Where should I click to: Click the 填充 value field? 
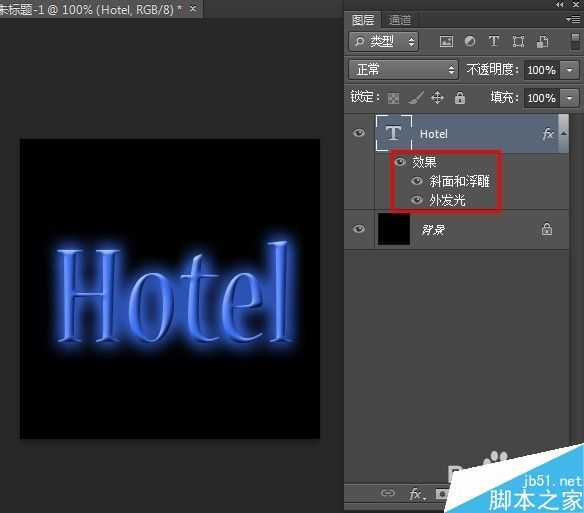click(542, 98)
